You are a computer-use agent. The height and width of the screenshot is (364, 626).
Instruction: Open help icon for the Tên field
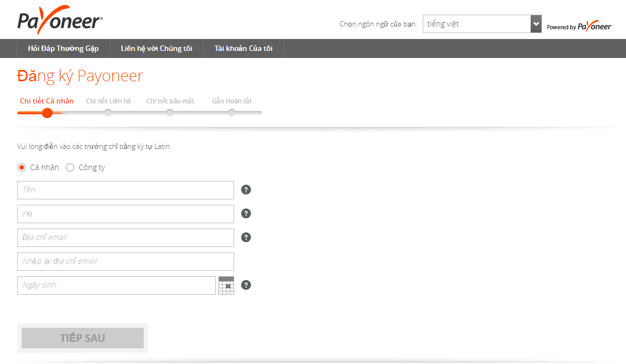(246, 190)
